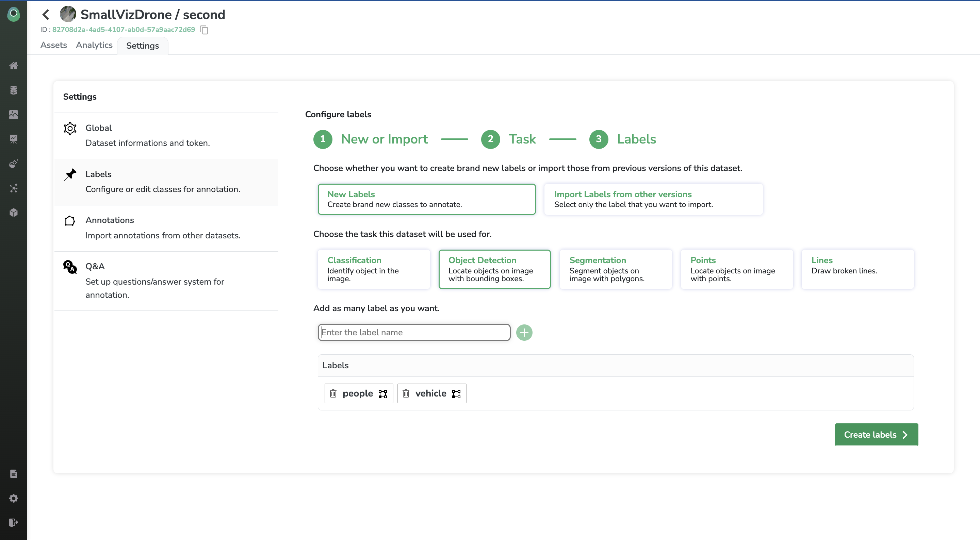Image resolution: width=980 pixels, height=540 pixels.
Task: Delete the people label with trash icon
Action: [x=333, y=393]
